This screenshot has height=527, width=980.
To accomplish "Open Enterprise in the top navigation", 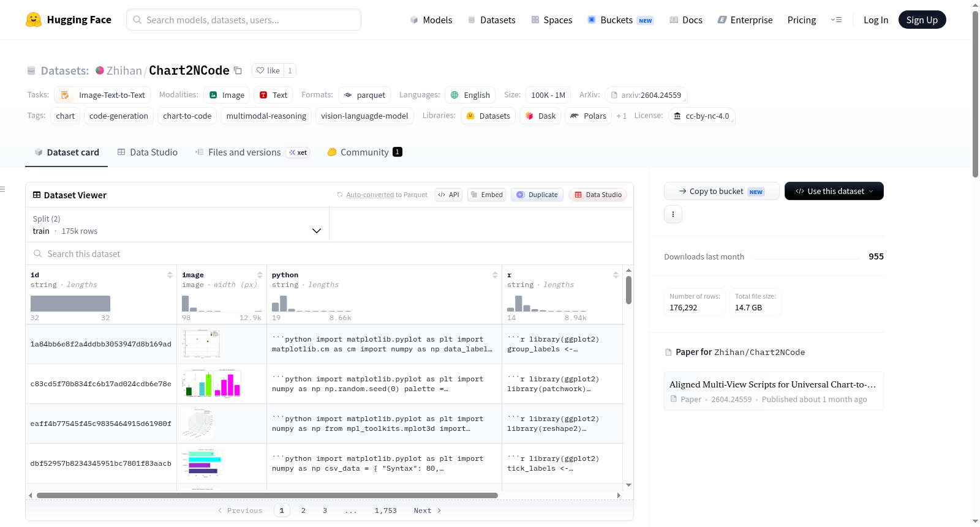I will tap(745, 20).
